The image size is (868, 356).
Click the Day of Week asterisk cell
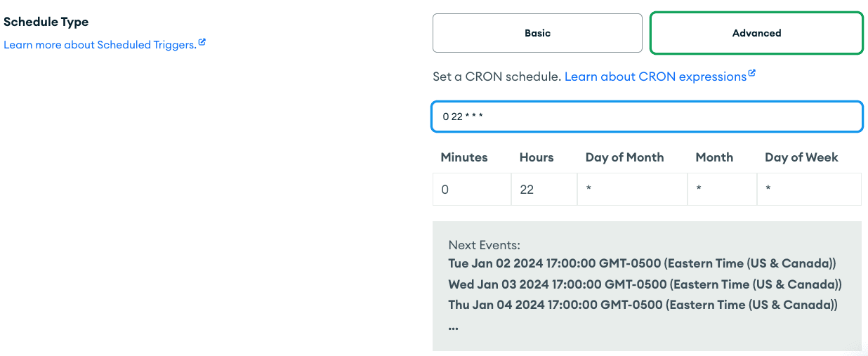pos(809,190)
